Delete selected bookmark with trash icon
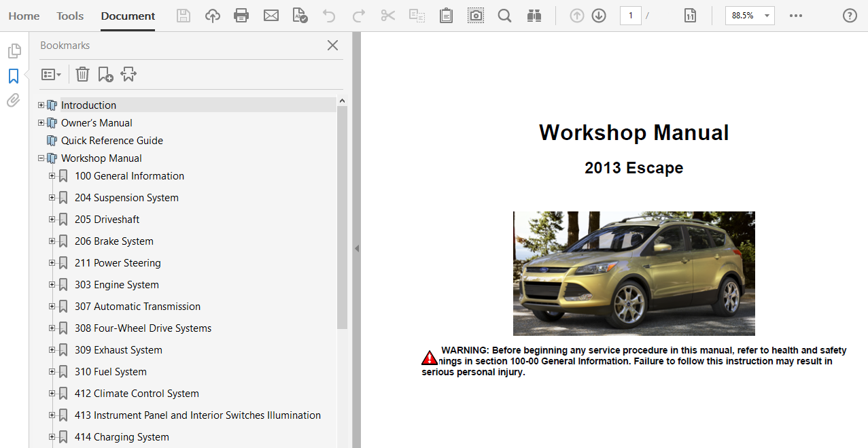Screen dimensions: 868x448 pyautogui.click(x=82, y=74)
